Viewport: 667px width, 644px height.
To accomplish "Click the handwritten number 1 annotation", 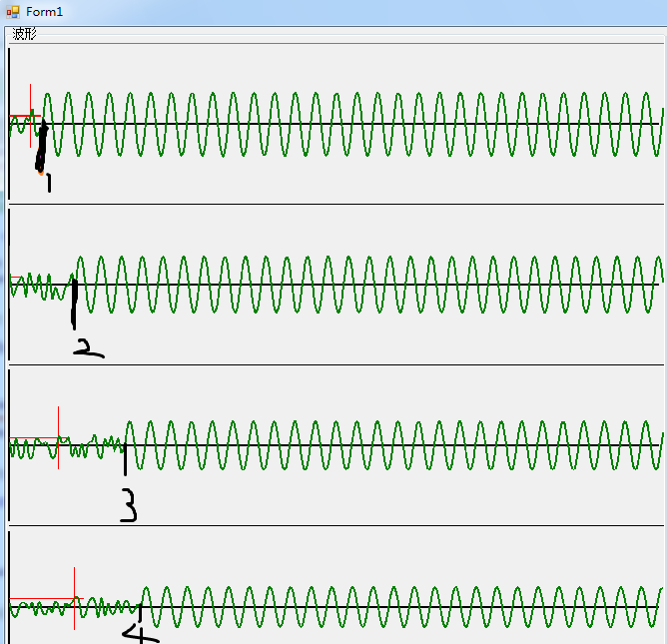I will coord(48,182).
